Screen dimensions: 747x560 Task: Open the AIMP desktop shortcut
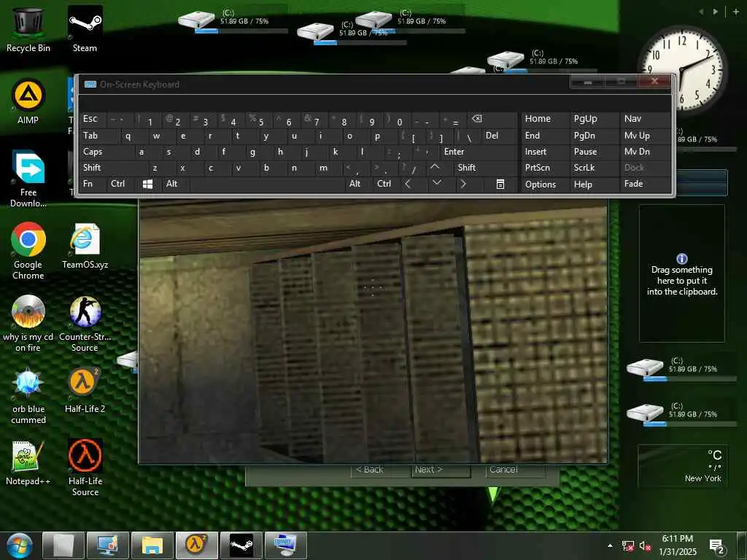click(x=28, y=102)
